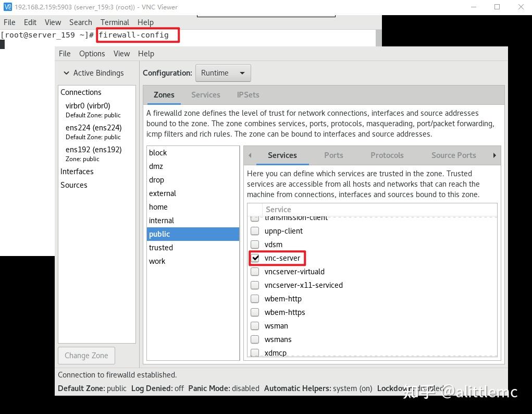532x414 pixels.
Task: Click the firewall-config command in terminal
Action: pos(134,35)
